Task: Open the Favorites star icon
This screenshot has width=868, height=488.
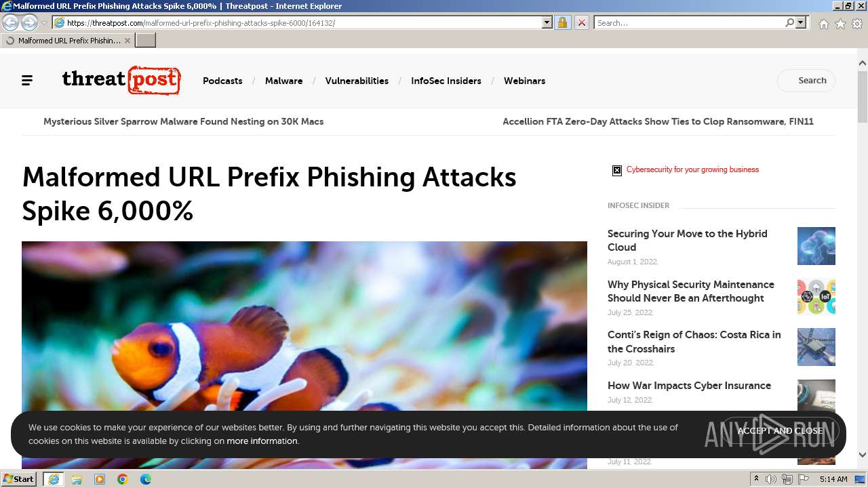Action: coord(840,24)
